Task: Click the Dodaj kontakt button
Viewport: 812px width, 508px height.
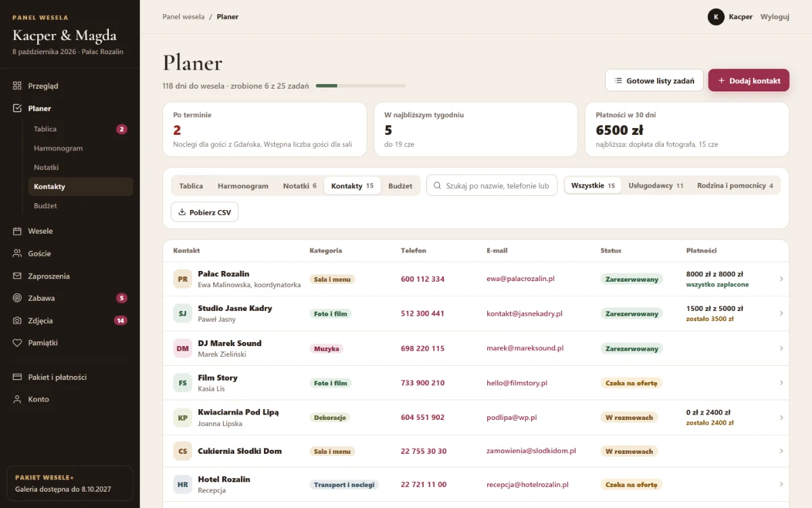Action: (x=749, y=81)
